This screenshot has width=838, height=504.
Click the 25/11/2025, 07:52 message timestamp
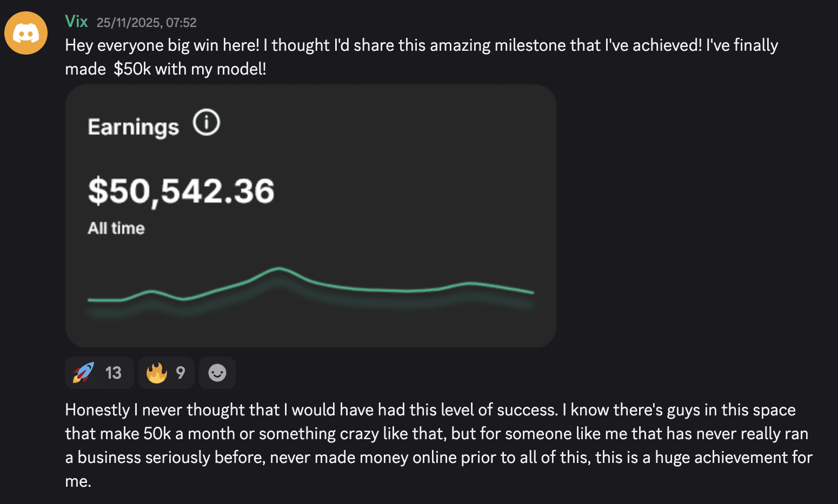[147, 23]
